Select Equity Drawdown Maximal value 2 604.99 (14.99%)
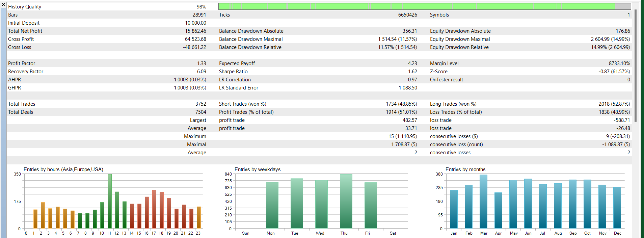 click(x=611, y=39)
